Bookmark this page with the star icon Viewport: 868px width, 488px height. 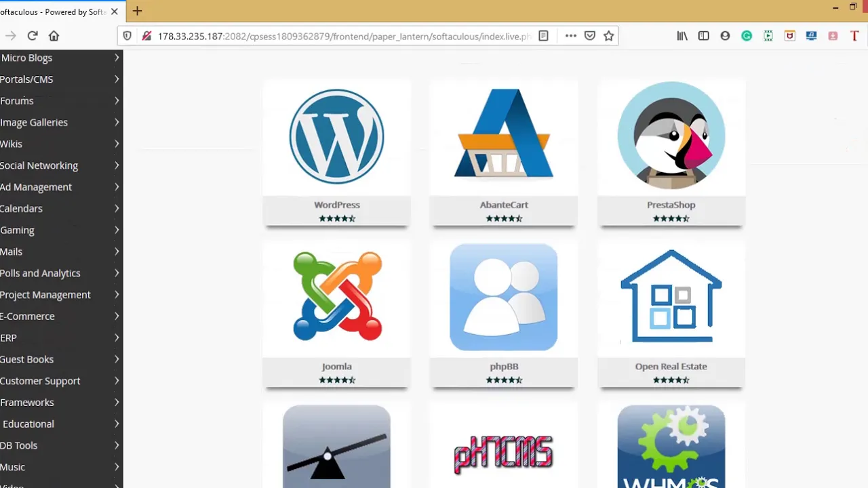609,36
